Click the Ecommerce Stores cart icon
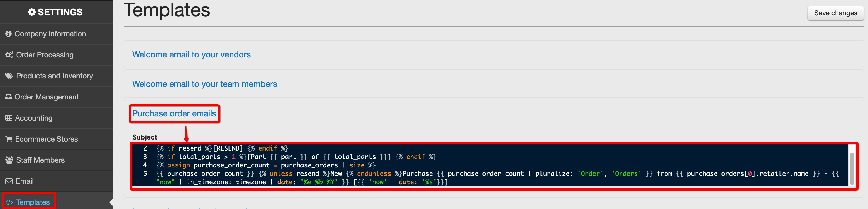The height and width of the screenshot is (209, 868). [x=9, y=139]
